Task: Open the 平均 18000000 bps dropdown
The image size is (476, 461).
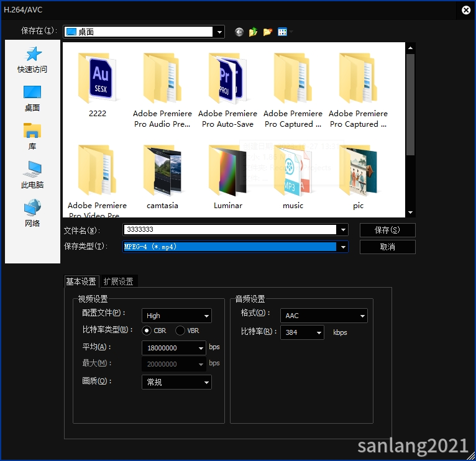Action: [x=174, y=348]
